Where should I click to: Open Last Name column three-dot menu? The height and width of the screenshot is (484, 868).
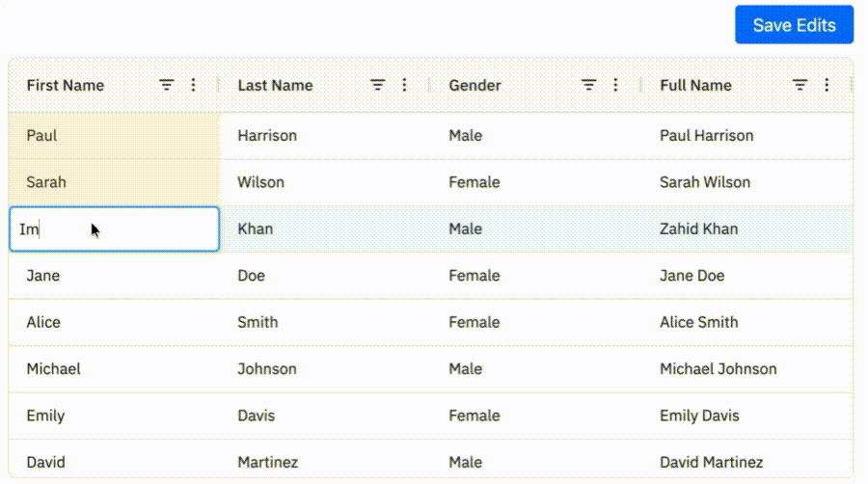pos(404,85)
